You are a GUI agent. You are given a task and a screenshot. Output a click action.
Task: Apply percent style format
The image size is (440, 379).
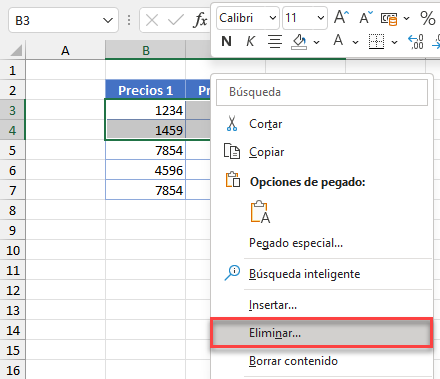[428, 18]
